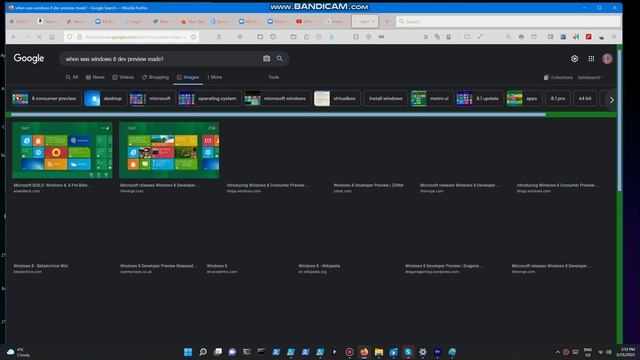The width and height of the screenshot is (640, 360).
Task: Bookmark this page with the star icon
Action: coord(193,37)
